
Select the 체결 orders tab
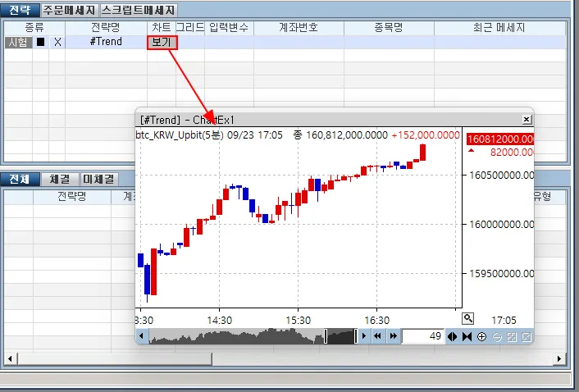click(59, 179)
